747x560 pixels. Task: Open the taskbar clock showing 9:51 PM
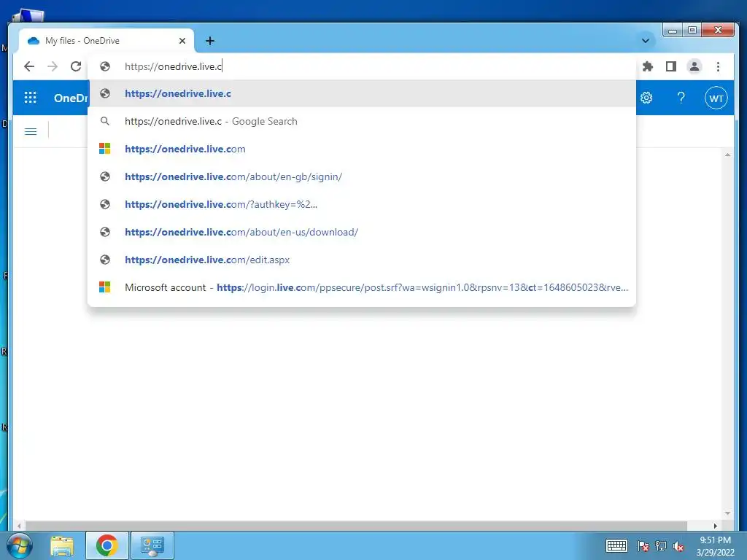coord(715,546)
